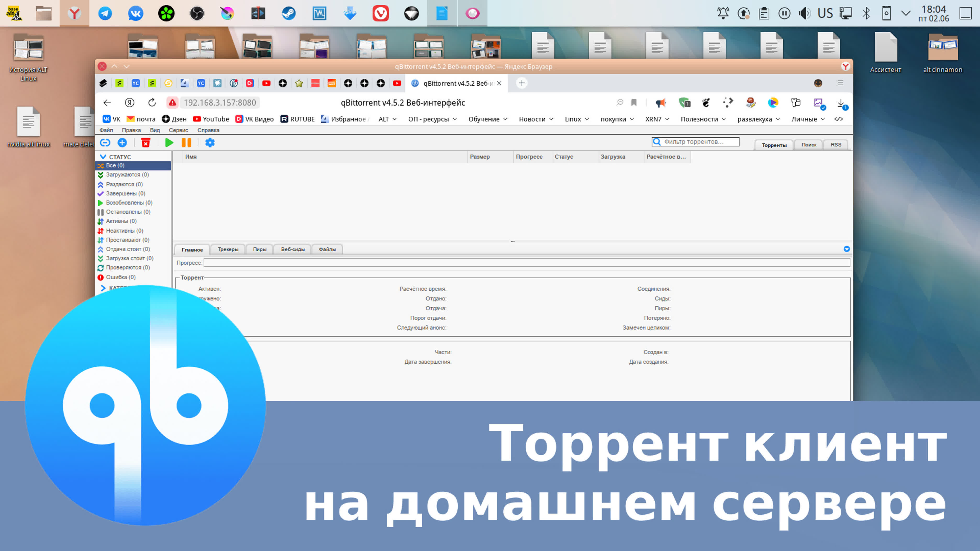Reload the page with refresh icon

(152, 103)
